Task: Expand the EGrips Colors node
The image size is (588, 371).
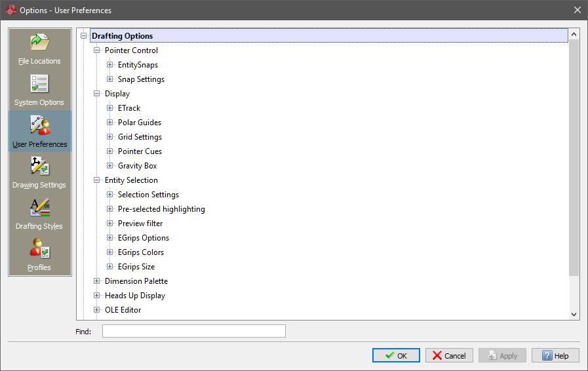Action: coord(110,252)
